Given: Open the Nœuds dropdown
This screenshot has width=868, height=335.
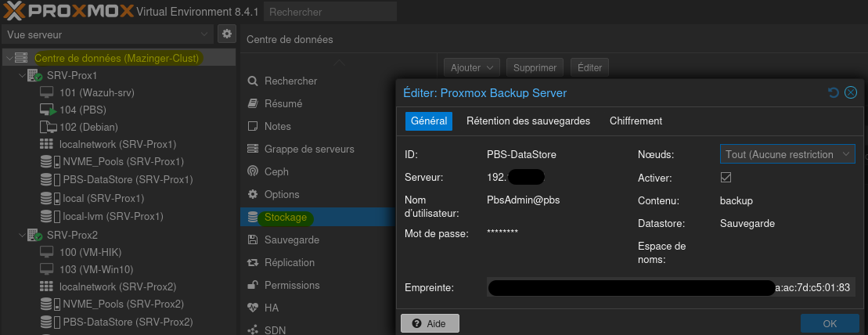Looking at the screenshot, I should click(x=787, y=155).
